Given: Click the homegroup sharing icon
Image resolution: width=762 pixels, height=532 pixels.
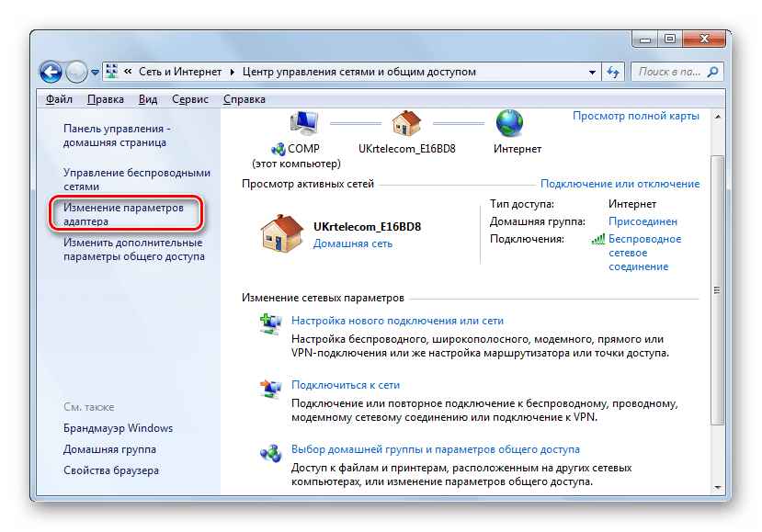Looking at the screenshot, I should pos(271,452).
